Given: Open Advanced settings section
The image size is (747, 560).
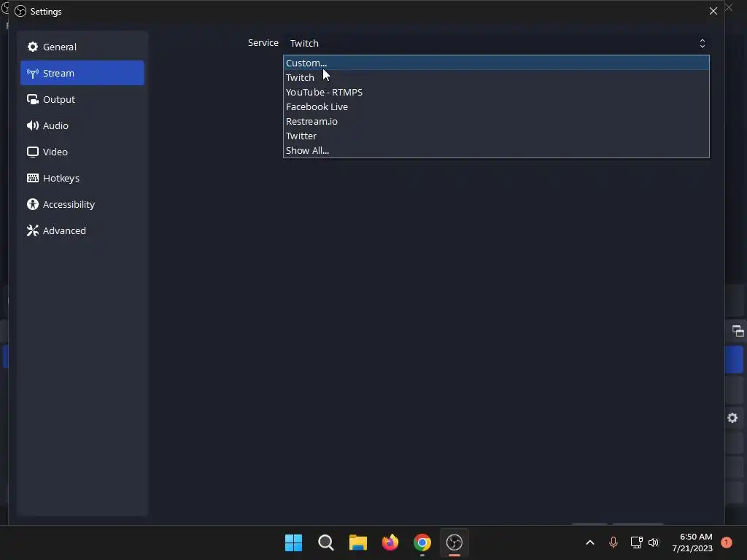Looking at the screenshot, I should point(82,230).
